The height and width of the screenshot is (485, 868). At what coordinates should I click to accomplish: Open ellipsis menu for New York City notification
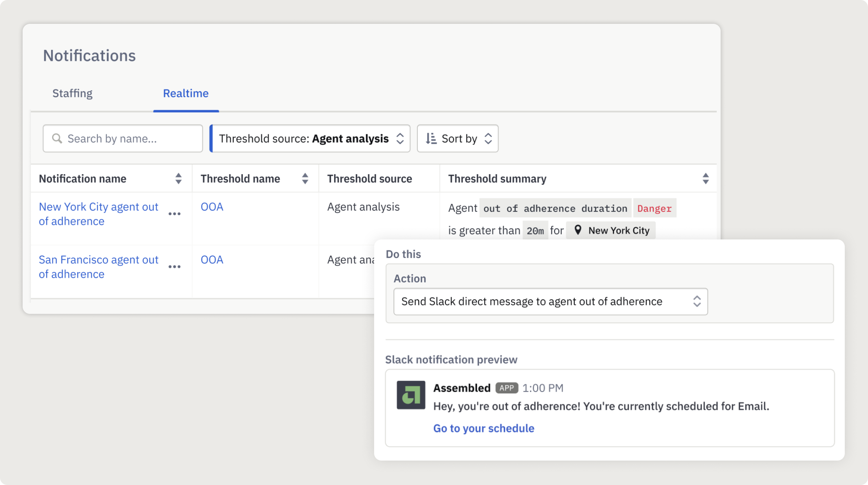174,214
